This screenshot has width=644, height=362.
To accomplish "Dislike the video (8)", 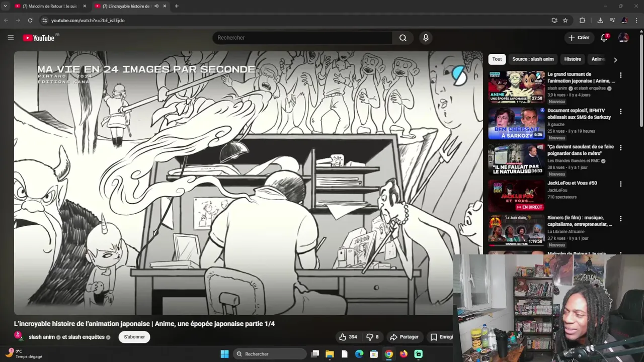I will click(x=372, y=337).
